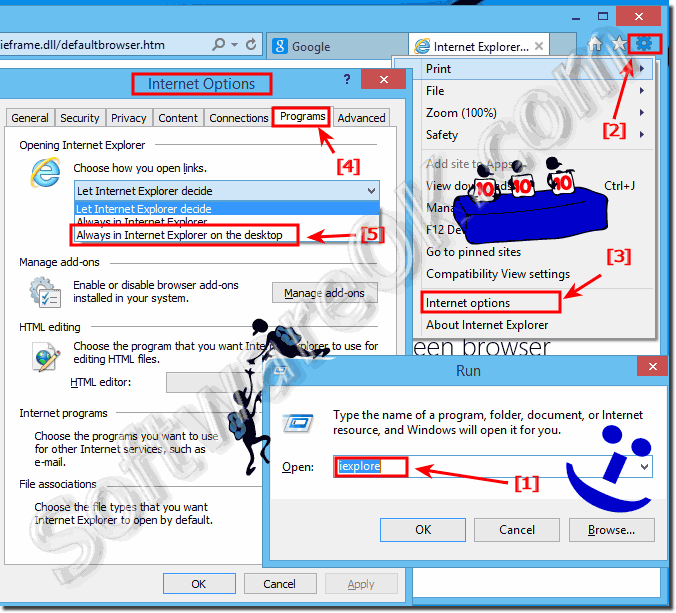The image size is (676, 613).
Task: Click the Internet Explorer logo under Opening Internet Explorer
Action: click(45, 172)
